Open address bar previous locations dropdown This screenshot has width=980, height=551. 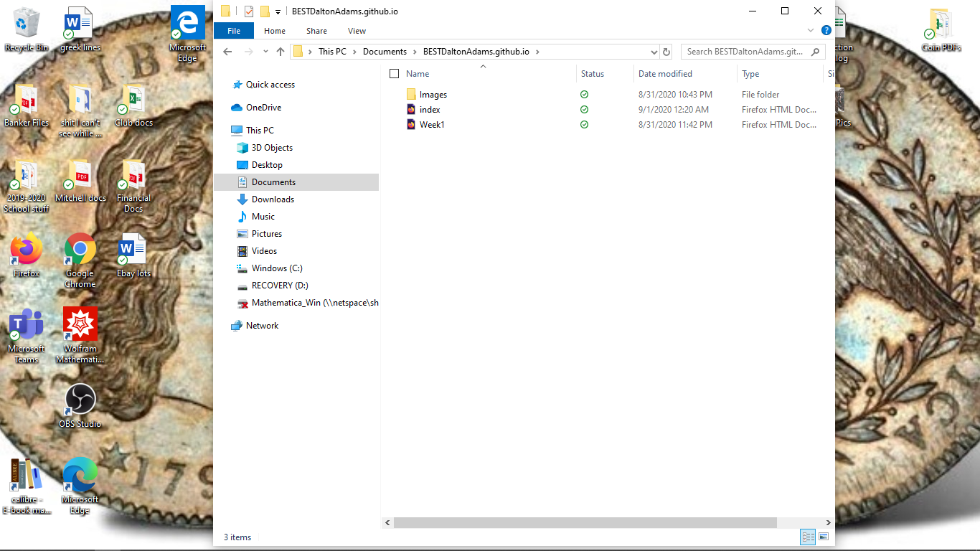pyautogui.click(x=654, y=52)
